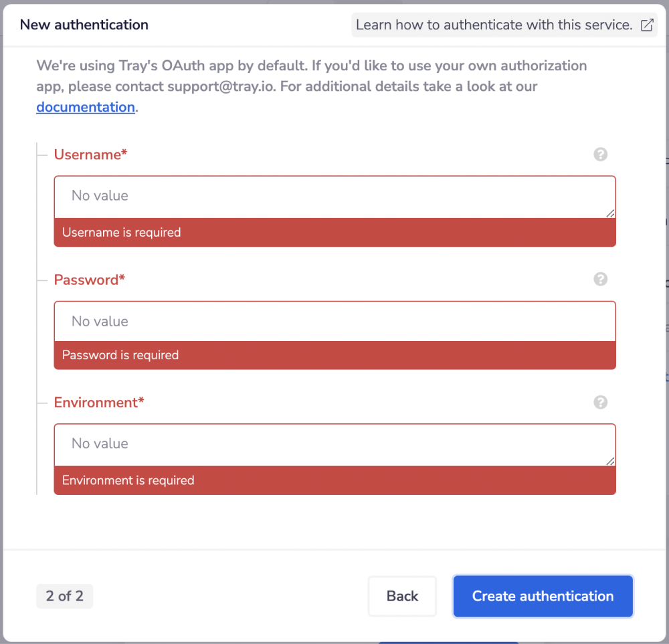
Task: Open help for the Username field
Action: pos(600,154)
